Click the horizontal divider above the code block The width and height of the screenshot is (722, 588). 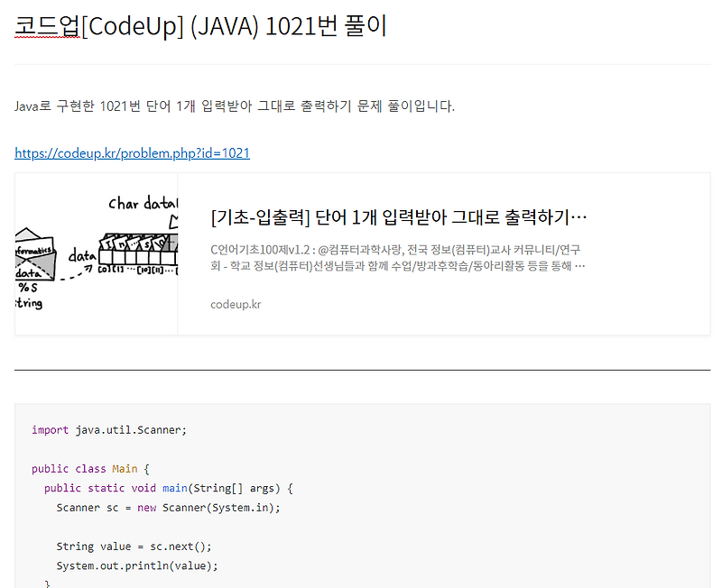tap(361, 371)
